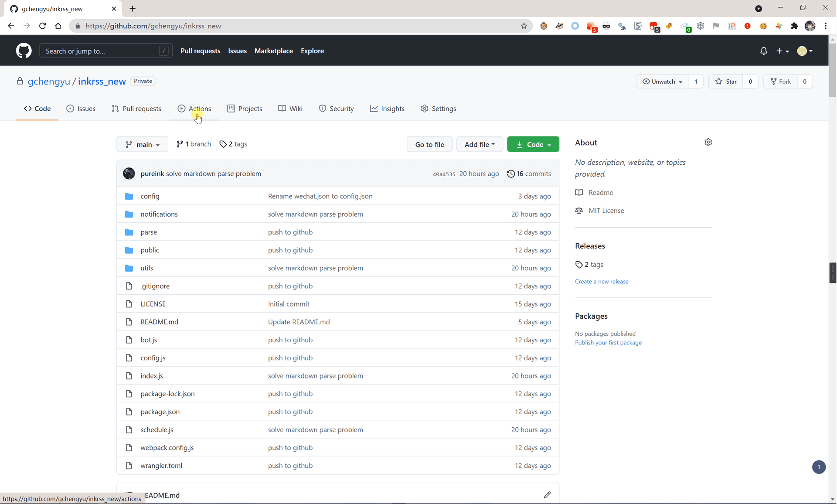Image resolution: width=837 pixels, height=504 pixels.
Task: Open commit hash 40a4535
Action: [444, 174]
